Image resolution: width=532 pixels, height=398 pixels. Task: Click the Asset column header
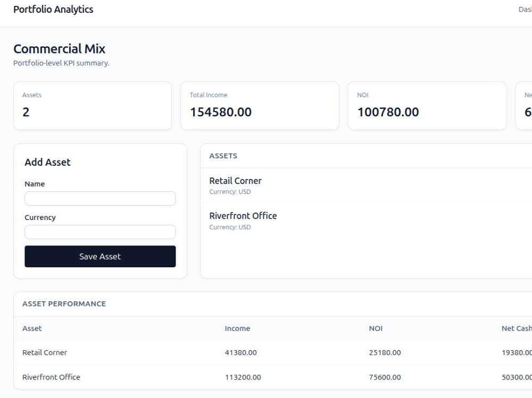[x=32, y=328]
